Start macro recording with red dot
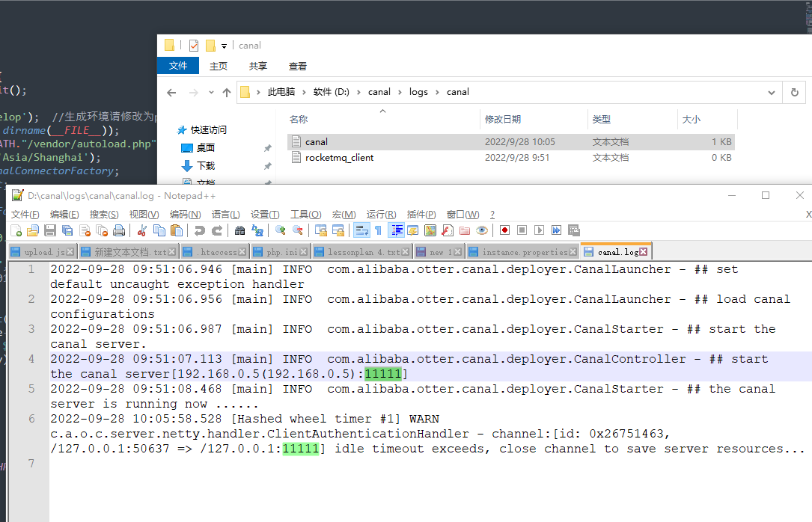 [x=505, y=231]
